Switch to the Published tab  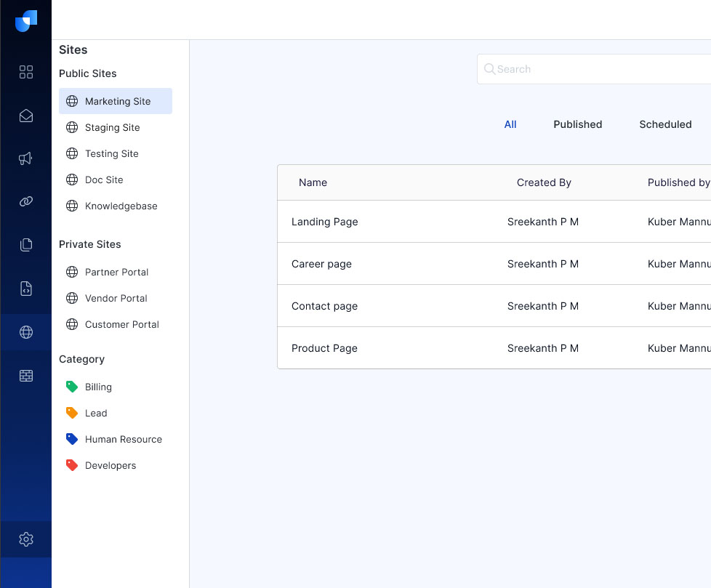578,124
